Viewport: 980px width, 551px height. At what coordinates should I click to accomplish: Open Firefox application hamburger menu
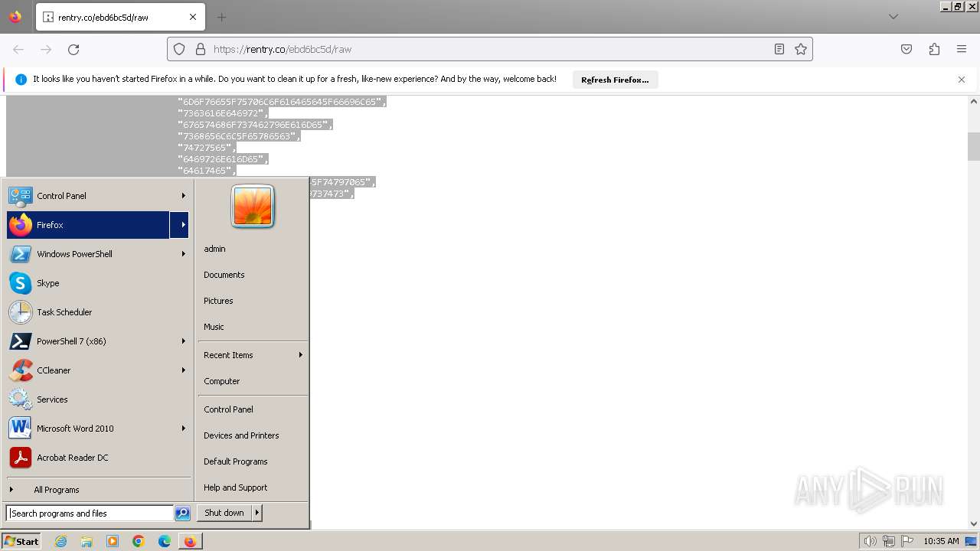962,49
